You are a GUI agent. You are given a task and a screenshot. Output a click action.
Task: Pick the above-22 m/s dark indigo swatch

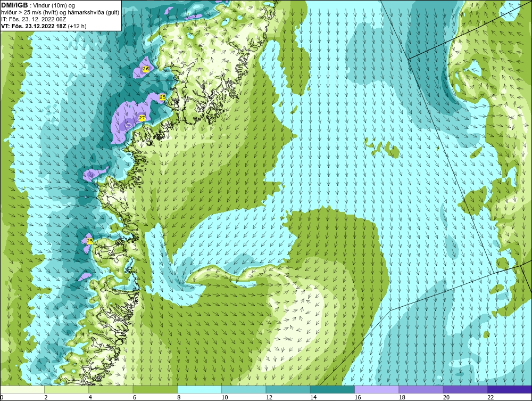[x=510, y=389]
